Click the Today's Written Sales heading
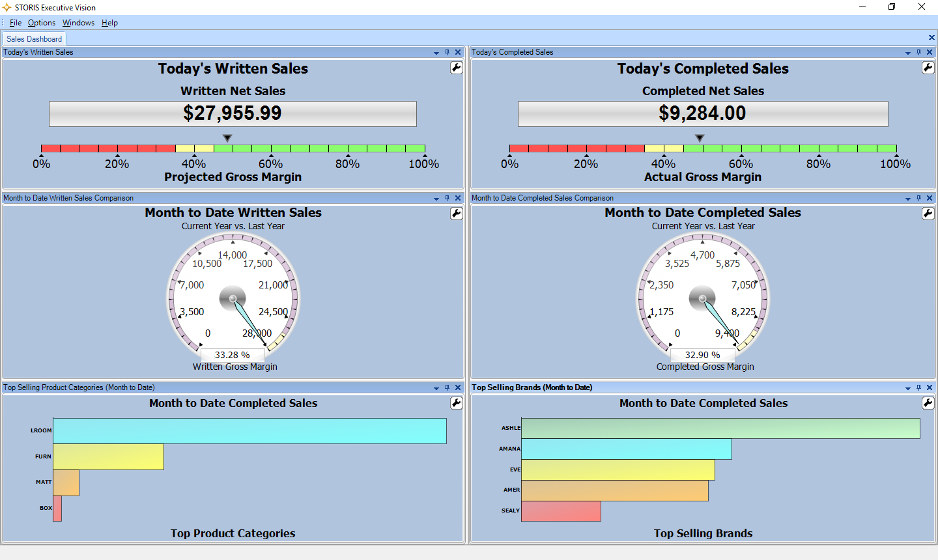The height and width of the screenshot is (560, 938). point(233,69)
